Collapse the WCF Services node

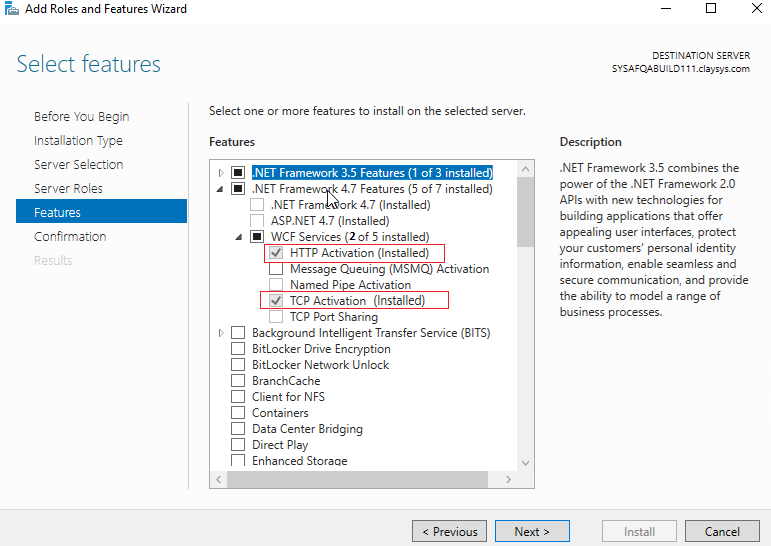click(239, 237)
